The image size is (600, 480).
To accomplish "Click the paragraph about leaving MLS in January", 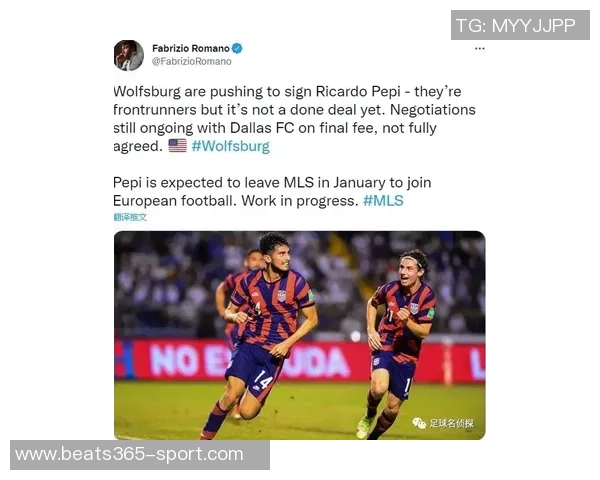I will (272, 192).
